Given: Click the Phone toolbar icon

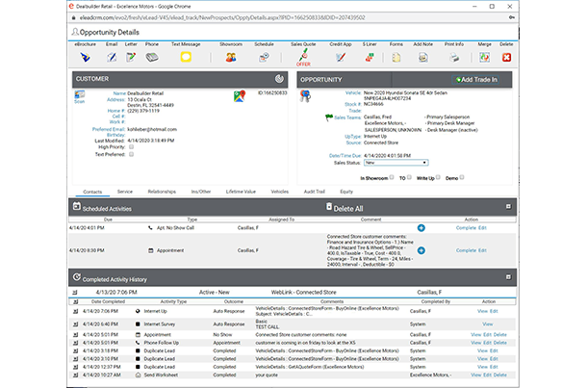Looking at the screenshot, I should 151,57.
